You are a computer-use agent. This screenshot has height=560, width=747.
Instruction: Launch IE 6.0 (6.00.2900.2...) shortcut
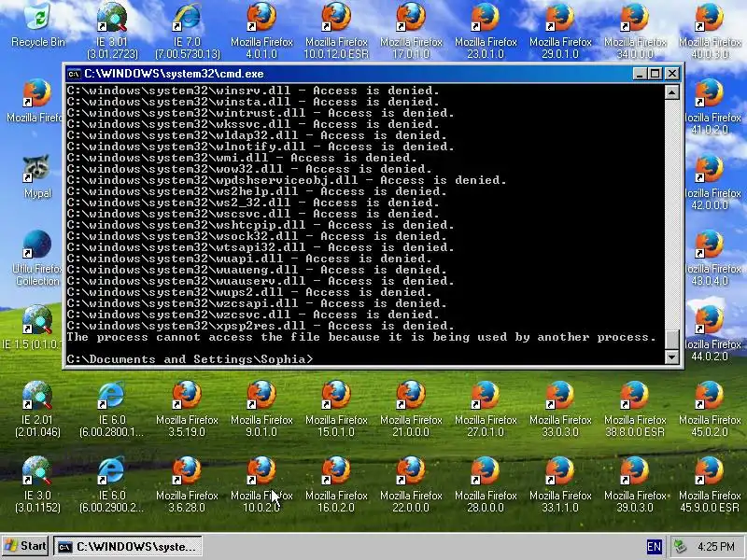click(112, 484)
